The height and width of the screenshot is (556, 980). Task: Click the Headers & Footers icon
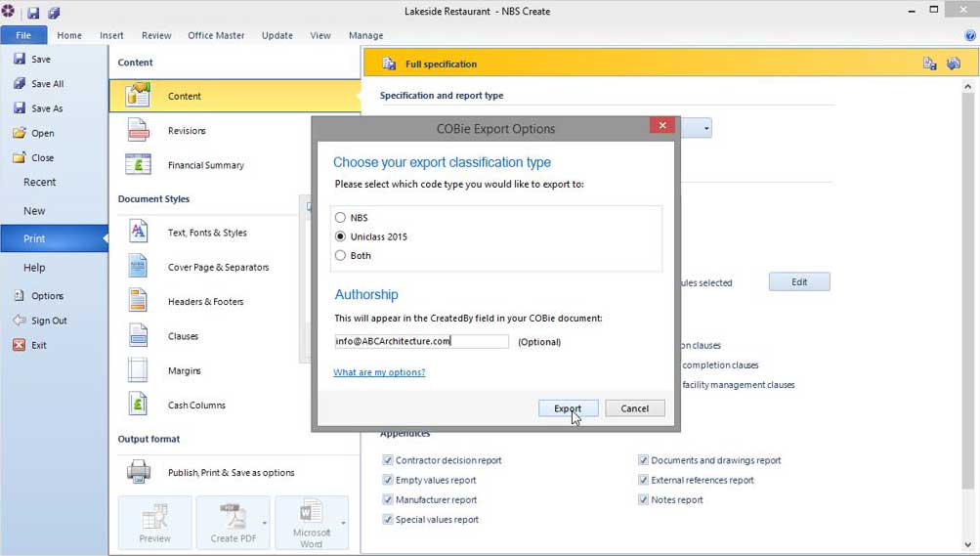pos(138,301)
